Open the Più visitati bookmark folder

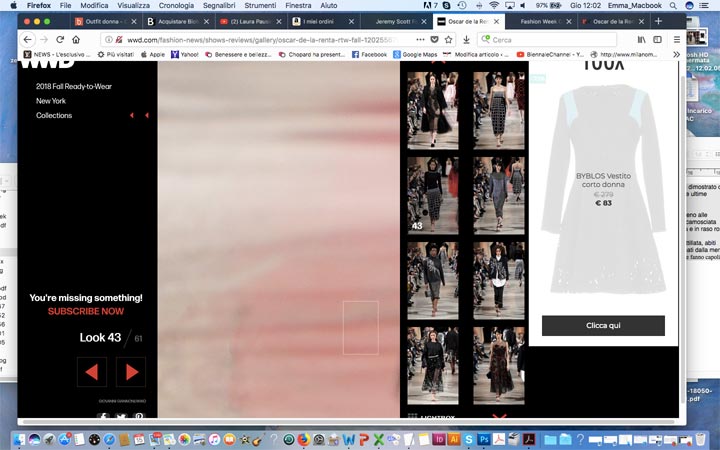tap(115, 54)
